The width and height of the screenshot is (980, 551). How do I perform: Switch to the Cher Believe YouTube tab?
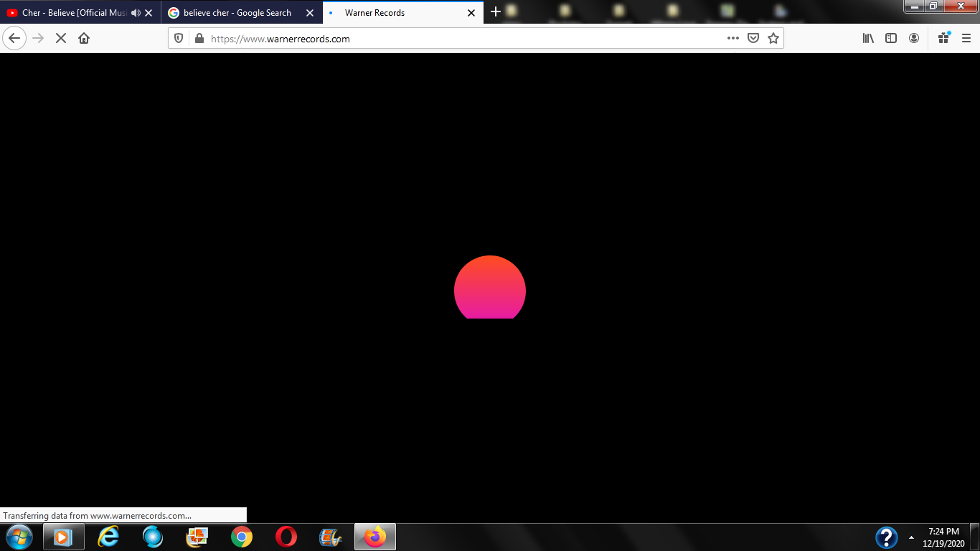pyautogui.click(x=68, y=13)
